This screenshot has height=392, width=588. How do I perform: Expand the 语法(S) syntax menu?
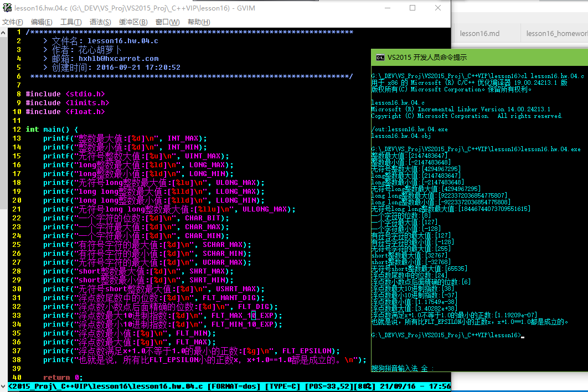coord(100,22)
